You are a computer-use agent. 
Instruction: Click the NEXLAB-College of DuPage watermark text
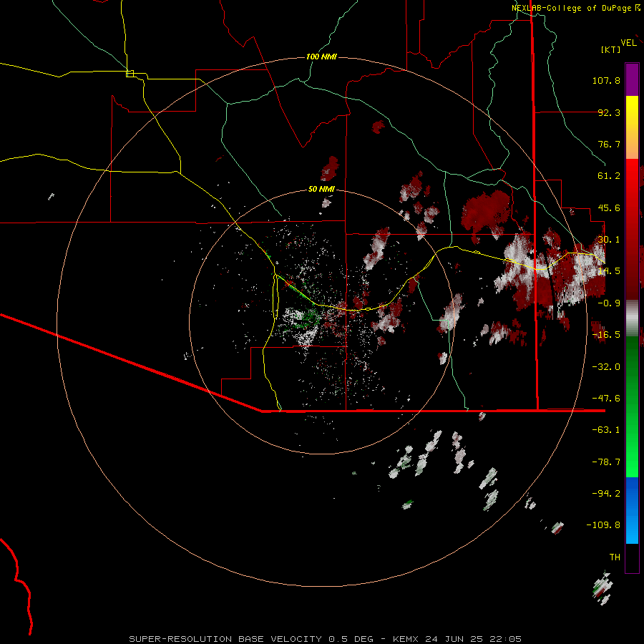572,8
